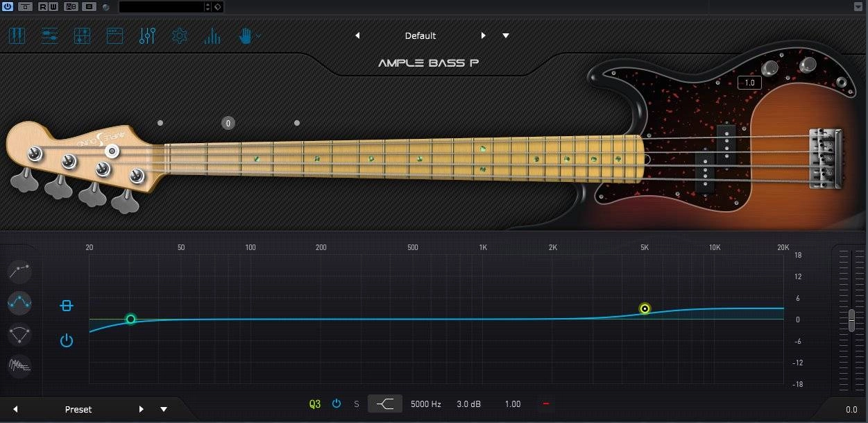Open the FX Preset dropdown menu
This screenshot has height=423, width=868.
164,409
